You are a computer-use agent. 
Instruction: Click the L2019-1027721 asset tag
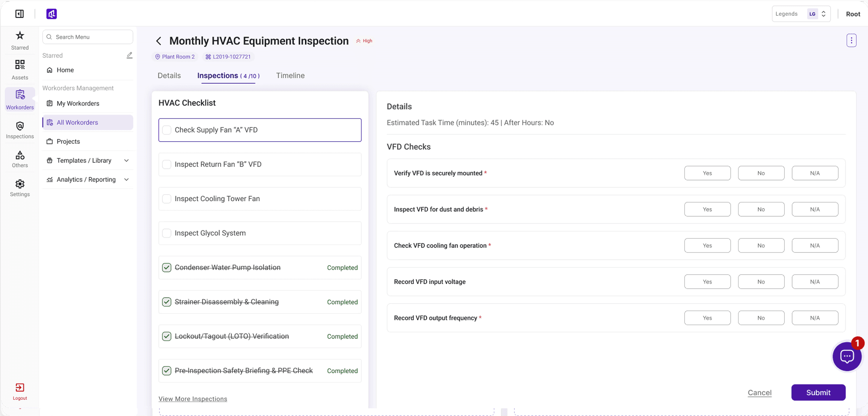click(228, 57)
